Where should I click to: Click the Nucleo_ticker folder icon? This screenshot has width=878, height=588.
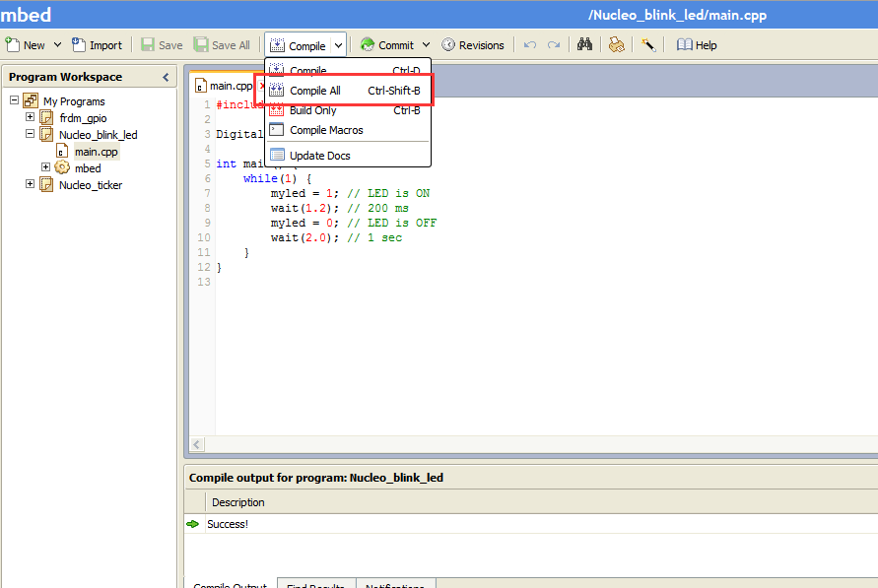pos(46,184)
